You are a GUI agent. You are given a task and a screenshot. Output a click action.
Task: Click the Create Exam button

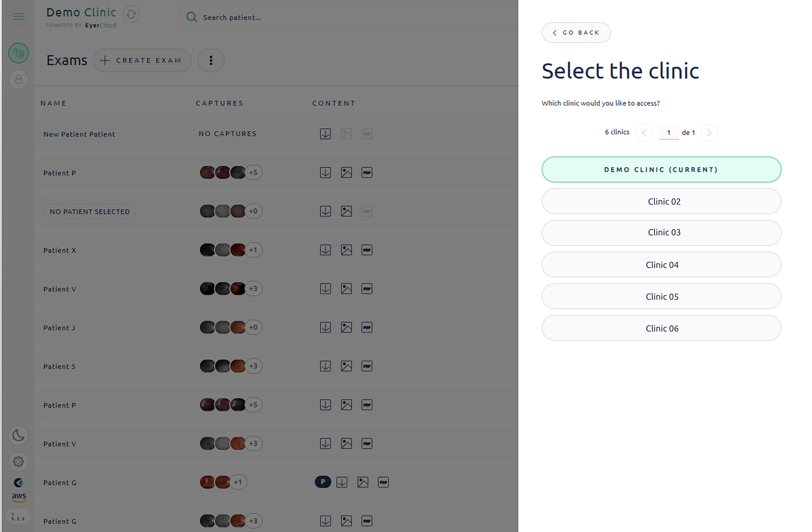point(142,60)
